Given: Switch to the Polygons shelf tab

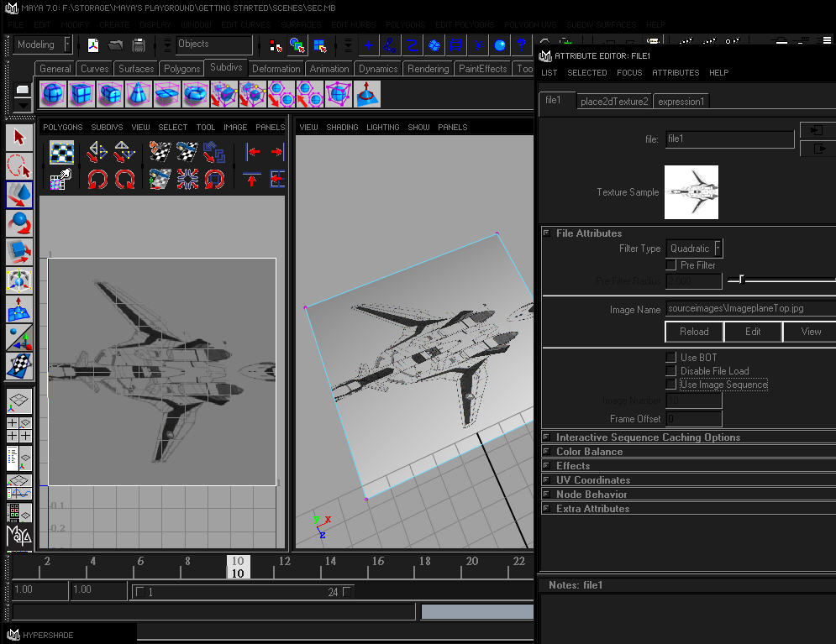Looking at the screenshot, I should tap(181, 69).
